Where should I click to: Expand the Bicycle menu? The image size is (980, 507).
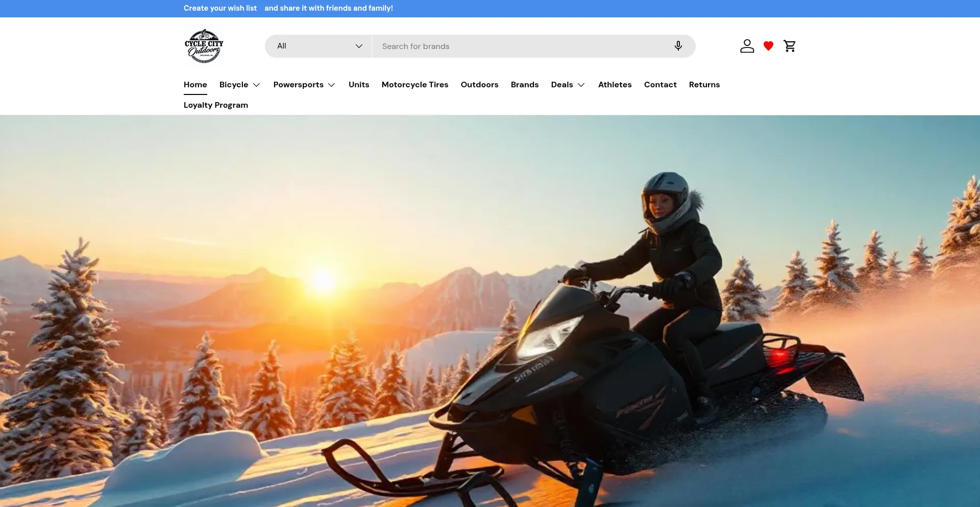[x=239, y=85]
